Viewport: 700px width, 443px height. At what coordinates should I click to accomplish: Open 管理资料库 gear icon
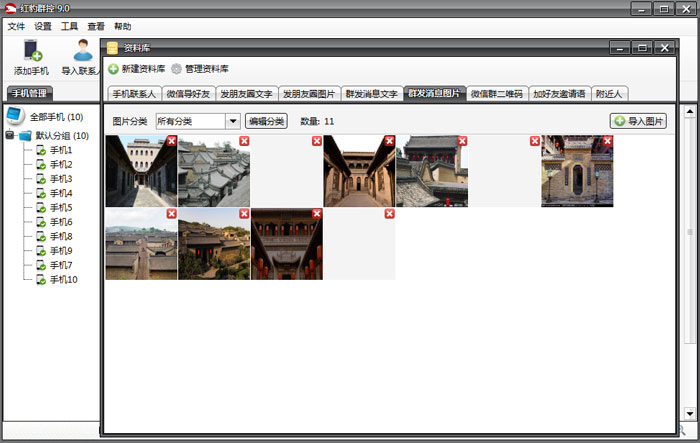tap(177, 69)
